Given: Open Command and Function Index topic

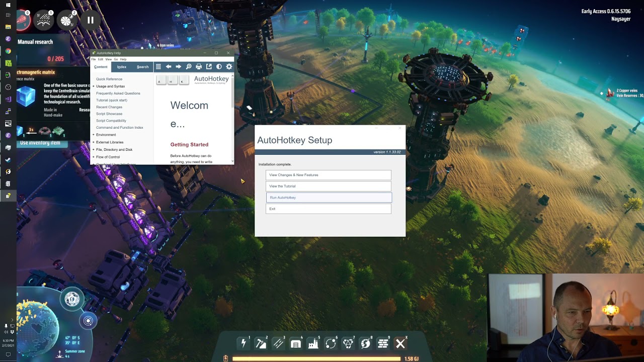Looking at the screenshot, I should (x=120, y=127).
